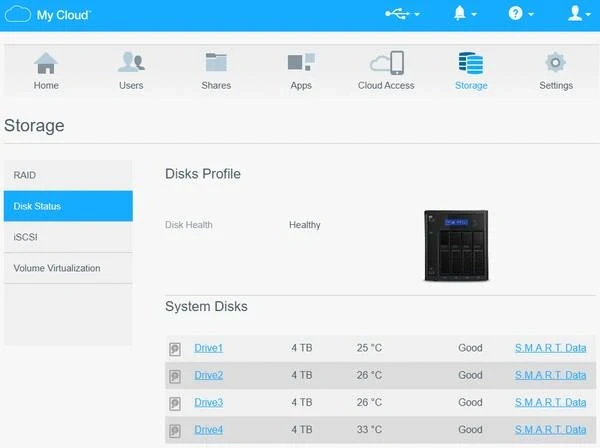Open the Shares folder icon
600x448 pixels.
click(216, 63)
